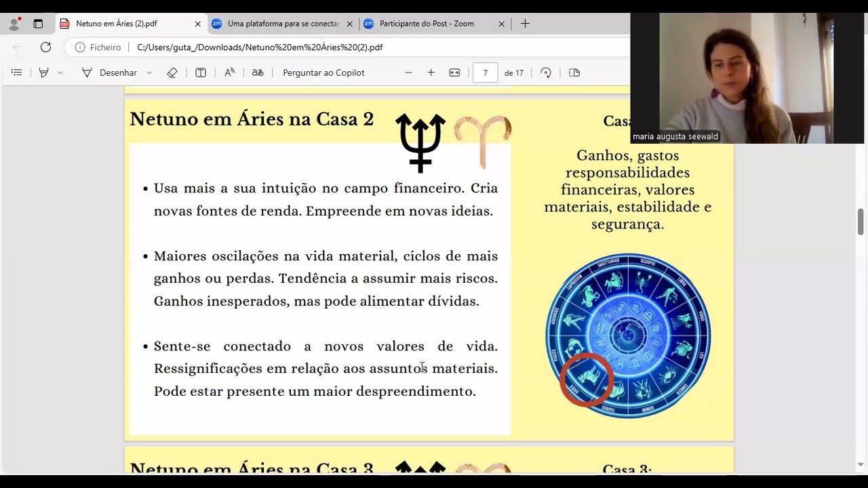Switch to Participante do Post - Zoom tab
This screenshot has height=488, width=868.
point(427,24)
